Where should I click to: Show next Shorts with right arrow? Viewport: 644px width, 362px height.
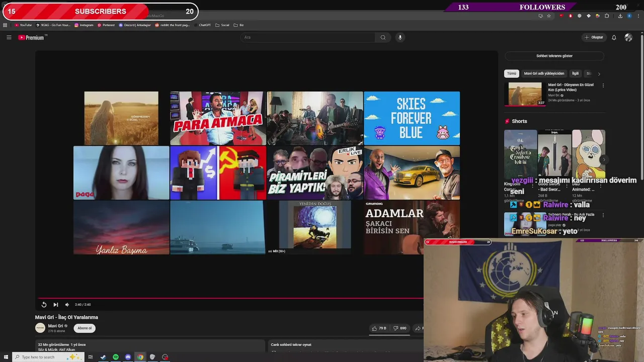point(603,160)
